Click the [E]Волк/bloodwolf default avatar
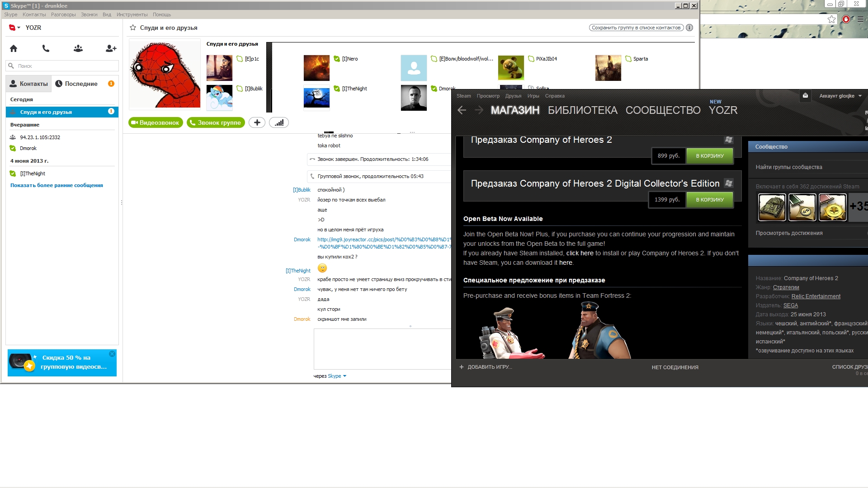Image resolution: width=868 pixels, height=488 pixels. [414, 68]
